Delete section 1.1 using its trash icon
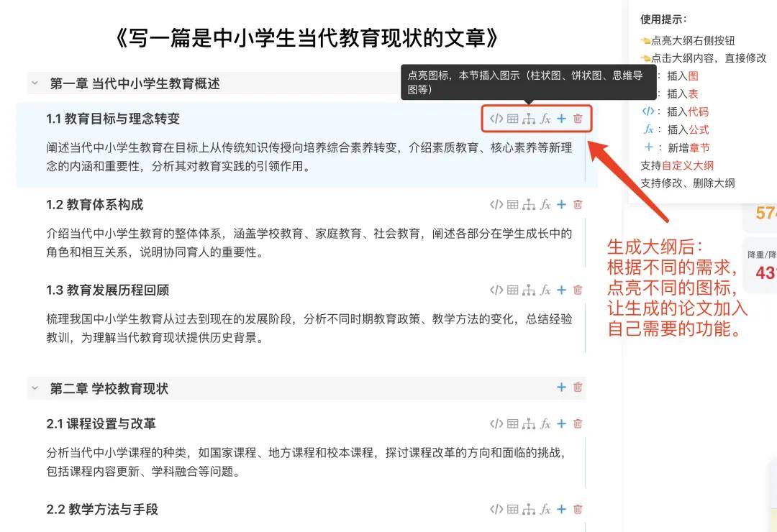The image size is (777, 532). (x=577, y=119)
